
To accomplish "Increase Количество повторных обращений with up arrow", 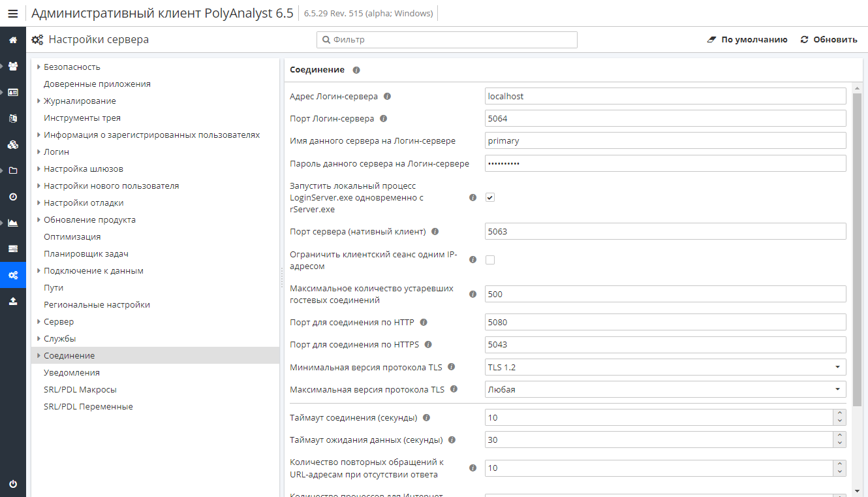I will [839, 464].
